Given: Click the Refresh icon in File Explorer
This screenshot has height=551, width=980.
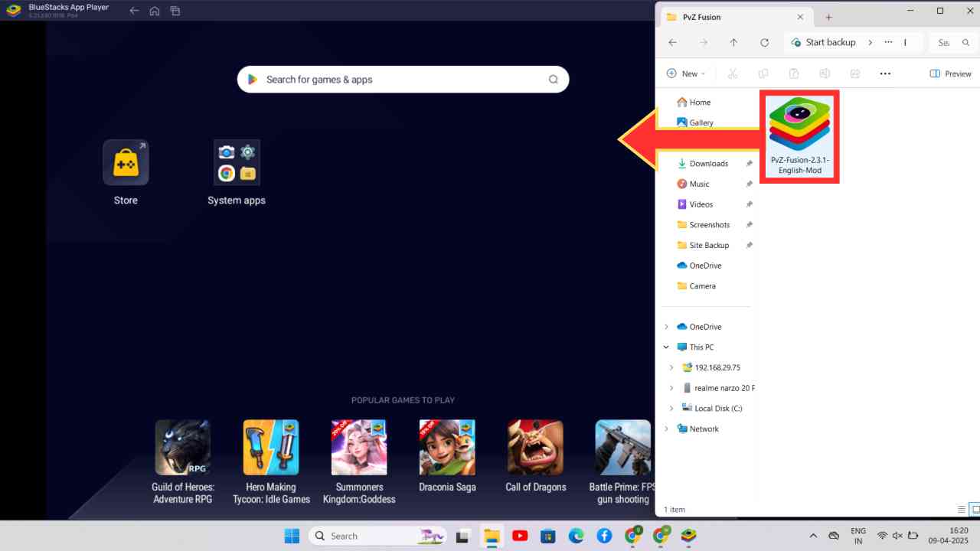Looking at the screenshot, I should click(x=764, y=42).
